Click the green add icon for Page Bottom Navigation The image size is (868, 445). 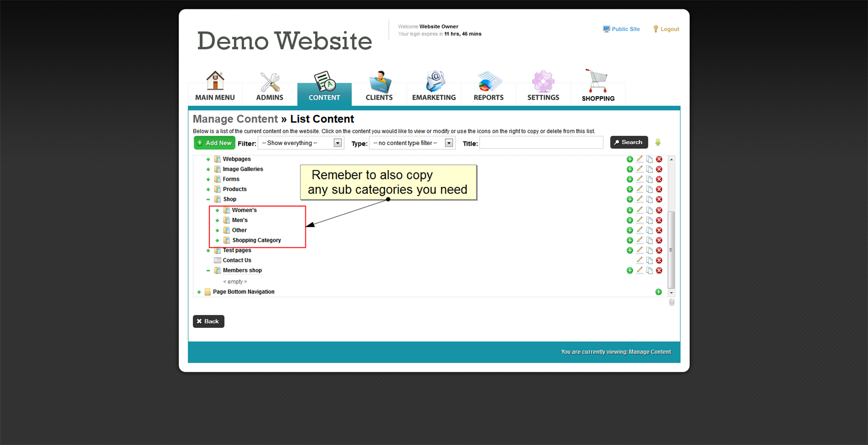click(659, 292)
